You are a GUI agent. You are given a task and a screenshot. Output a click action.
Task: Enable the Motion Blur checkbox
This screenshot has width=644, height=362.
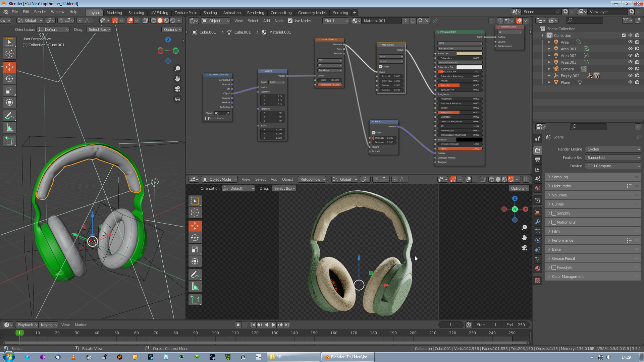(x=554, y=222)
